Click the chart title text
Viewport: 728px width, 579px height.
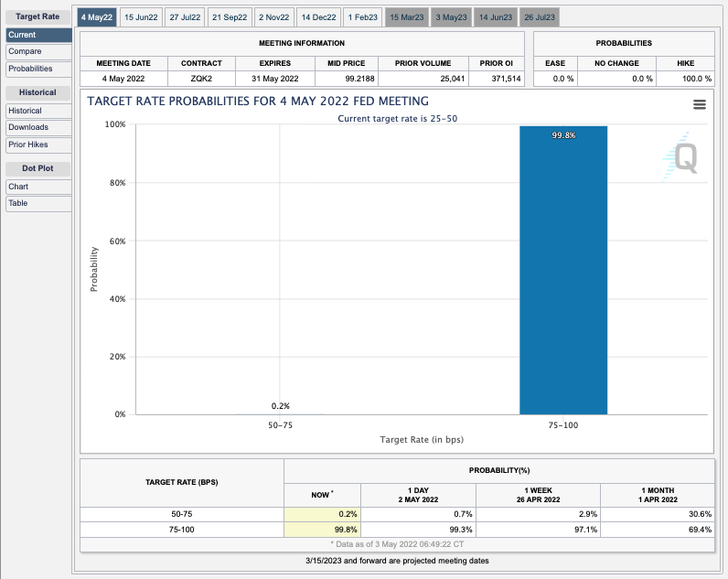point(258,102)
